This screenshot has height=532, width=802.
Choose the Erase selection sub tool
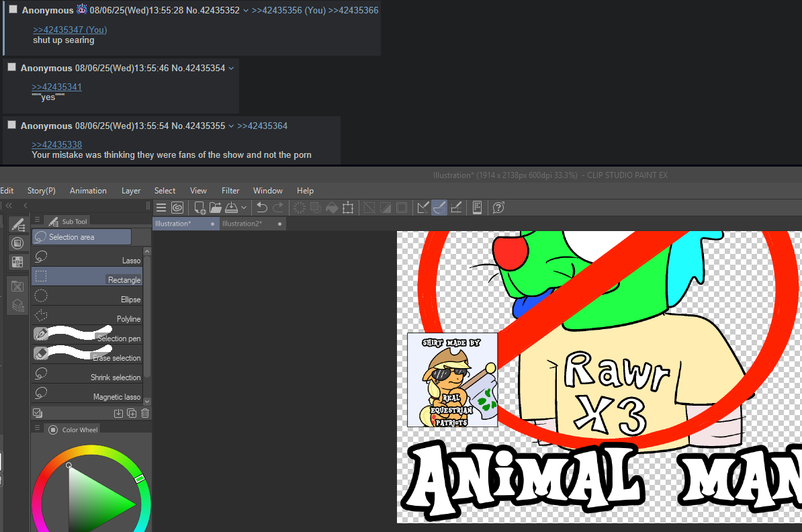tap(87, 354)
